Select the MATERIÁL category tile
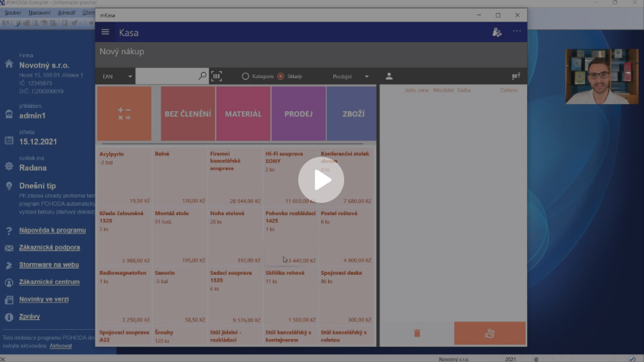This screenshot has width=644, height=362. coord(243,114)
